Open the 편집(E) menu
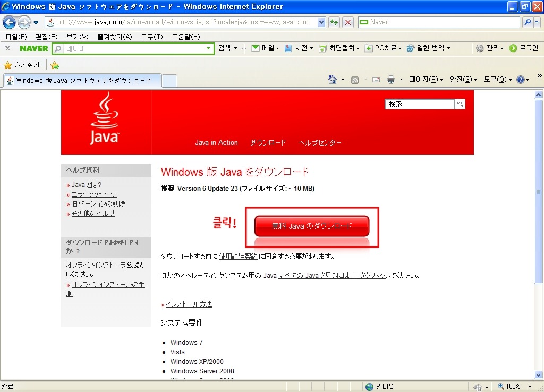Screen dimensions: 544x392 (x=47, y=37)
